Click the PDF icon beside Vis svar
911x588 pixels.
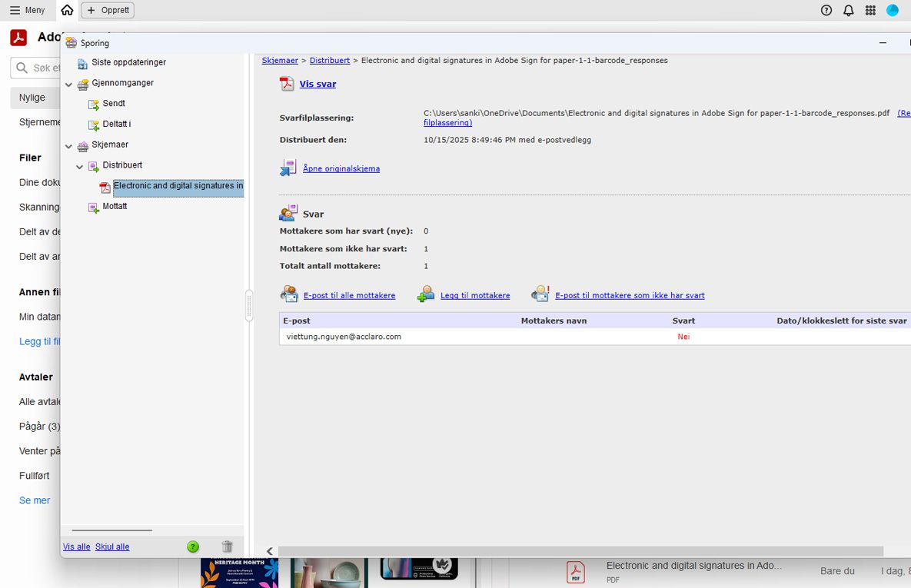[287, 84]
